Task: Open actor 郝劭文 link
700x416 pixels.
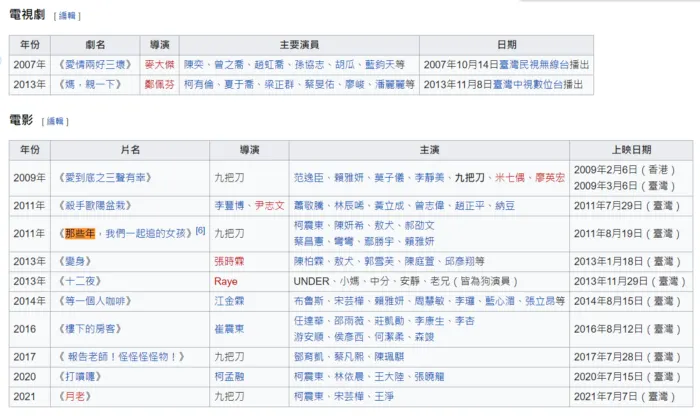Action: pos(419,225)
